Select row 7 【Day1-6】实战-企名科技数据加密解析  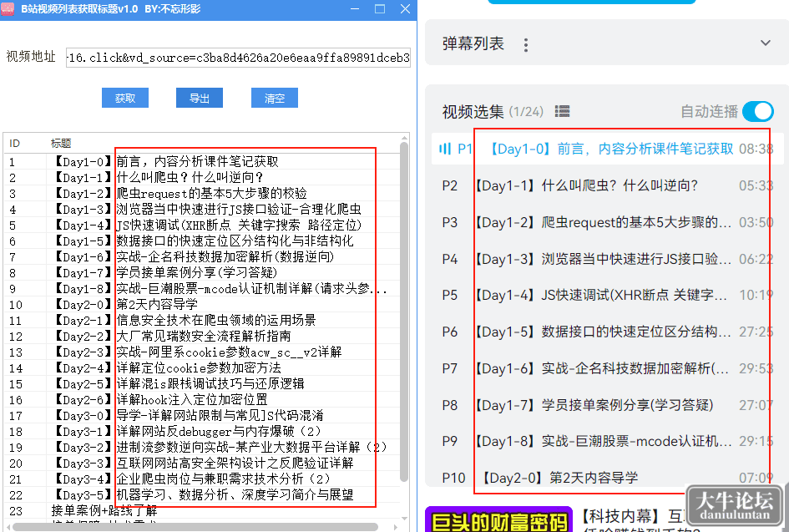[x=201, y=256]
